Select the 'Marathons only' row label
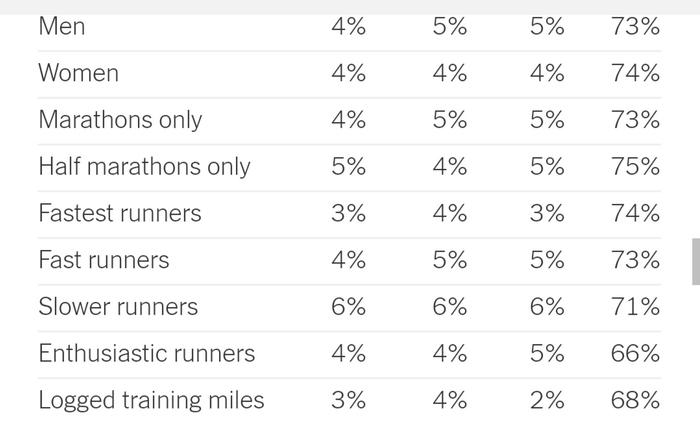Image resolution: width=700 pixels, height=433 pixels. point(120,120)
